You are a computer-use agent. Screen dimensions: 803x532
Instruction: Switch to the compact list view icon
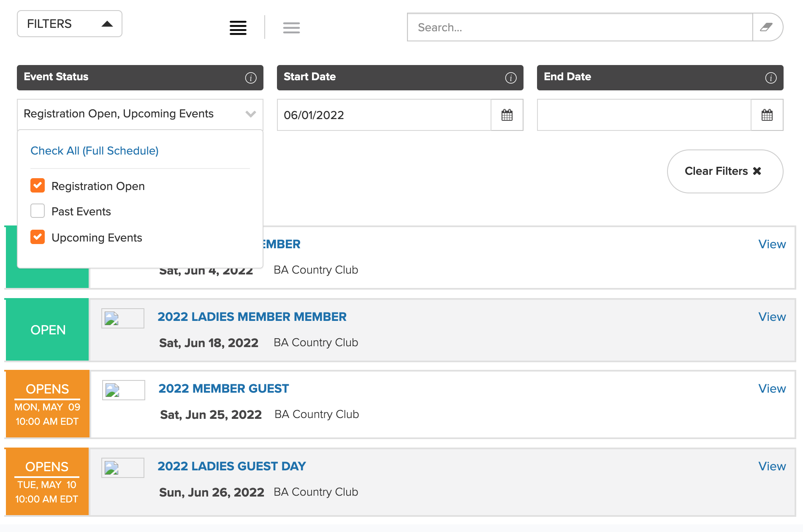point(291,28)
